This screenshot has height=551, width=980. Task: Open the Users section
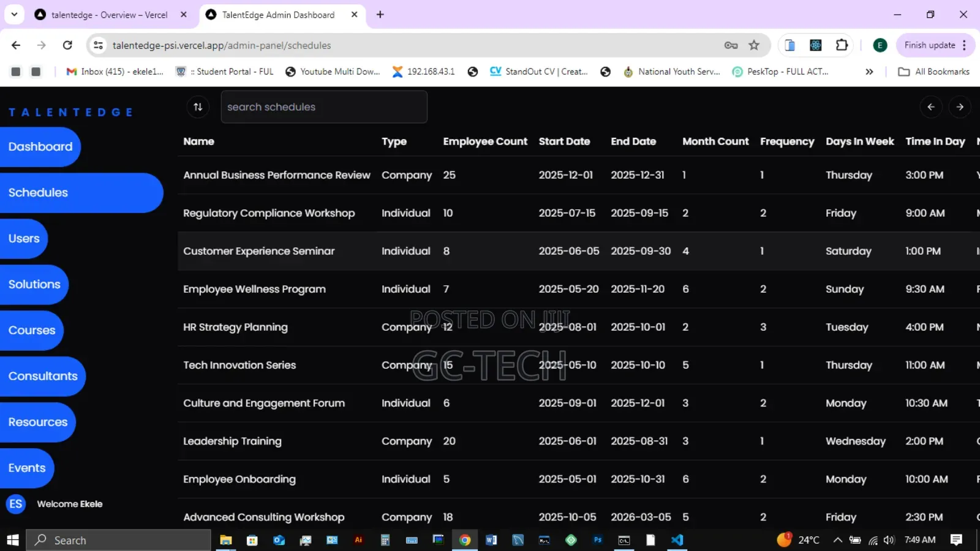(24, 239)
